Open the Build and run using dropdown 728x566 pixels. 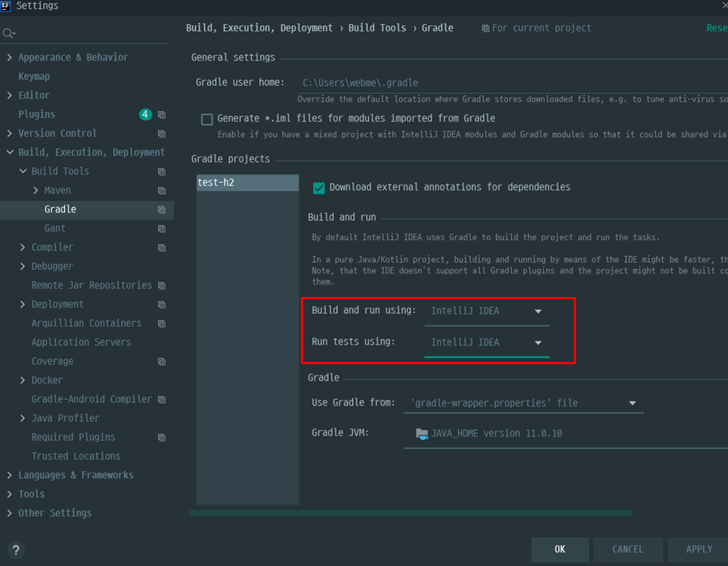pos(487,311)
